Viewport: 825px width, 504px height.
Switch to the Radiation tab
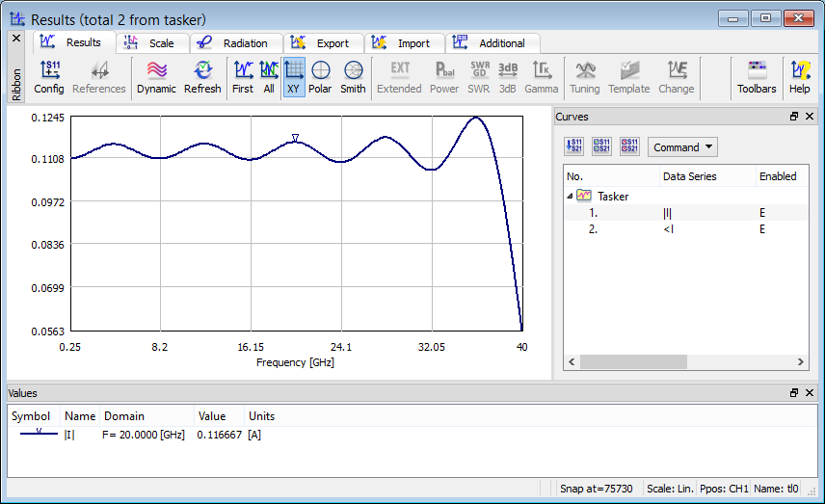pos(236,43)
